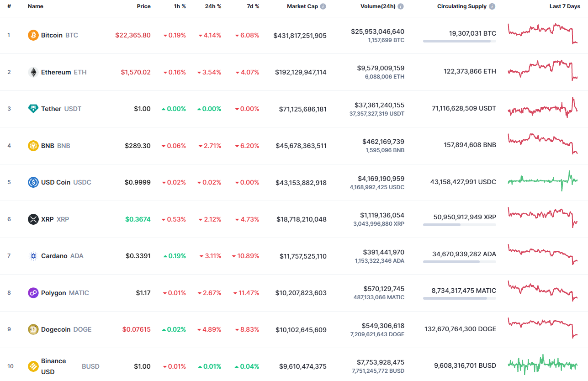Click the Tether coin icon
The height and width of the screenshot is (381, 588).
click(32, 109)
